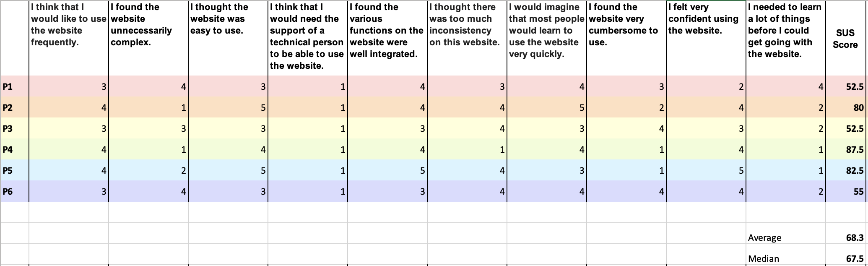The image size is (868, 266).
Task: Click the 'felt very confident' header cell
Action: click(706, 39)
